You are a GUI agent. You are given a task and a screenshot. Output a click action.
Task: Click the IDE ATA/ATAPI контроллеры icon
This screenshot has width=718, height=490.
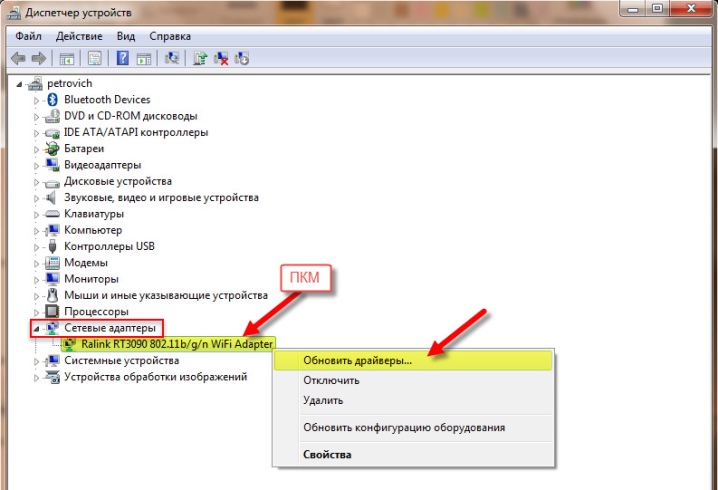tap(52, 133)
